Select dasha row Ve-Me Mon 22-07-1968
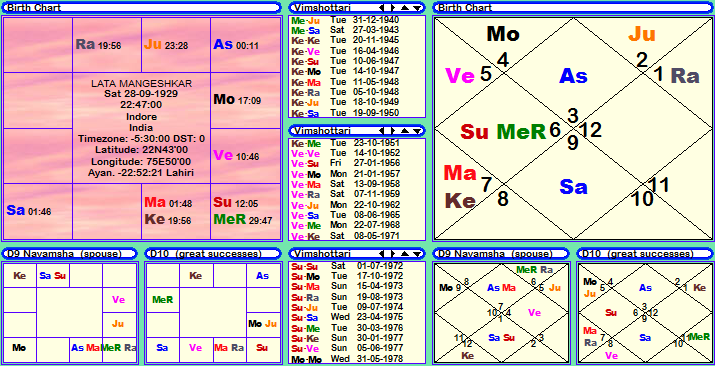This screenshot has width=715, height=366. (345, 225)
